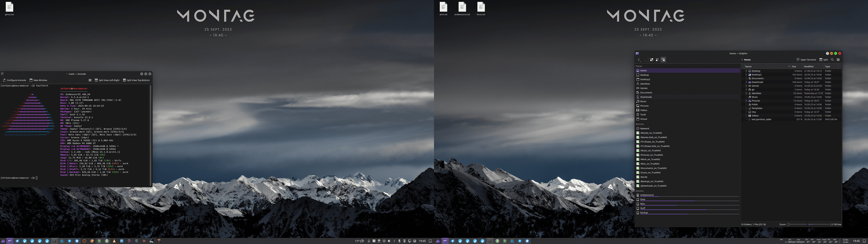Click Split View Left-Right in Konsole

click(107, 80)
